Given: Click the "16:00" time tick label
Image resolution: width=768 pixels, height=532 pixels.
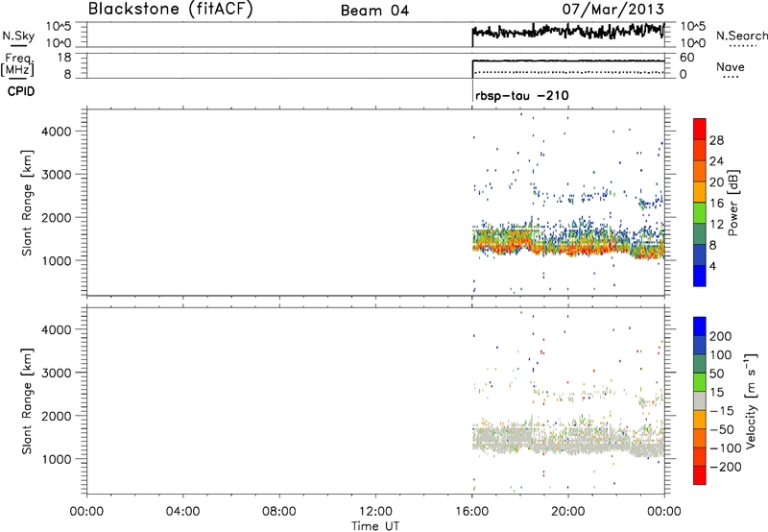Looking at the screenshot, I should 471,512.
